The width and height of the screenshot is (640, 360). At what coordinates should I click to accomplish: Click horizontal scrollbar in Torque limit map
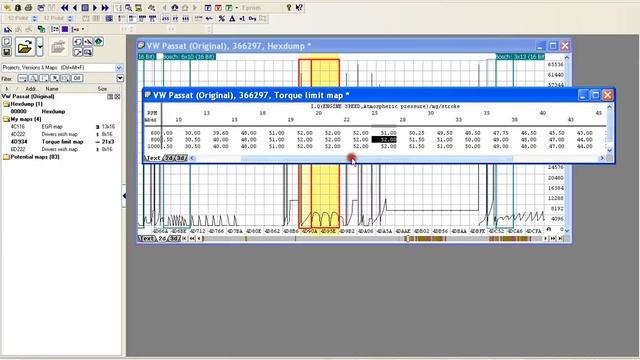[x=376, y=158]
